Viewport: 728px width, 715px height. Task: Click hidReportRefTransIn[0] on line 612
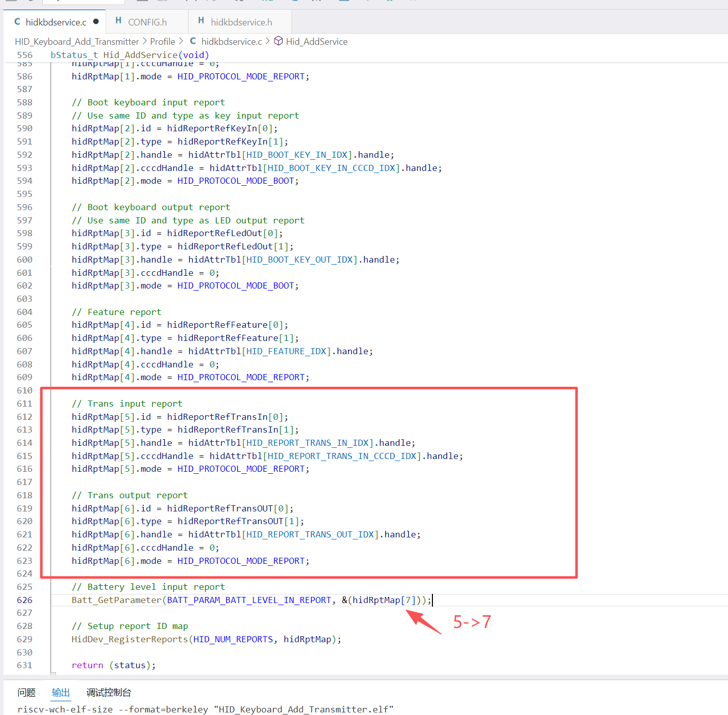(225, 417)
